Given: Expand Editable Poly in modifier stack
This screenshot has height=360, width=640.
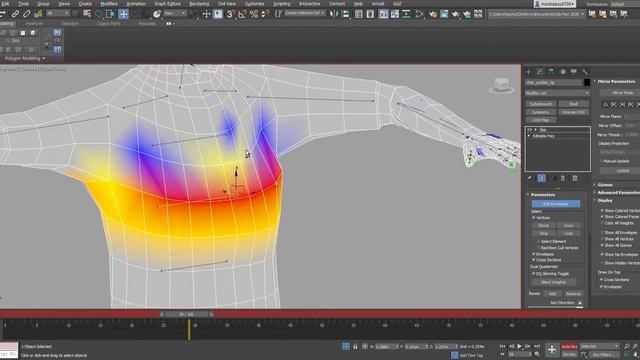Looking at the screenshot, I should (529, 136).
